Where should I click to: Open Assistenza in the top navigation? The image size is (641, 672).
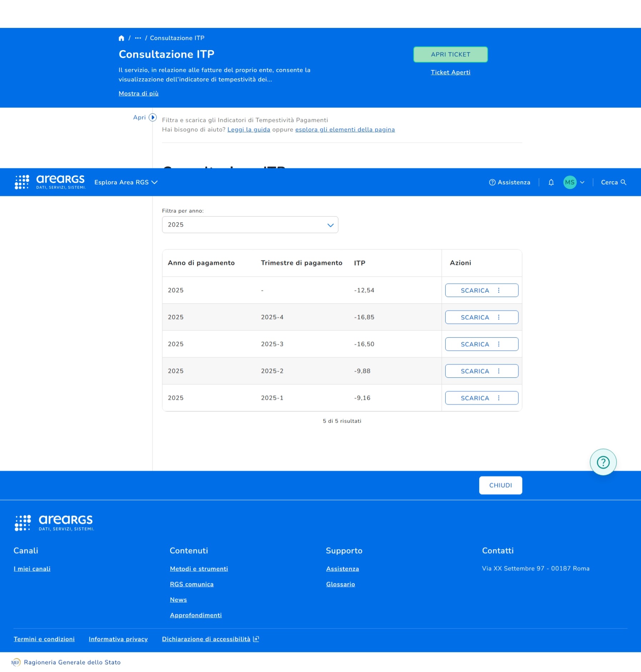pyautogui.click(x=510, y=183)
